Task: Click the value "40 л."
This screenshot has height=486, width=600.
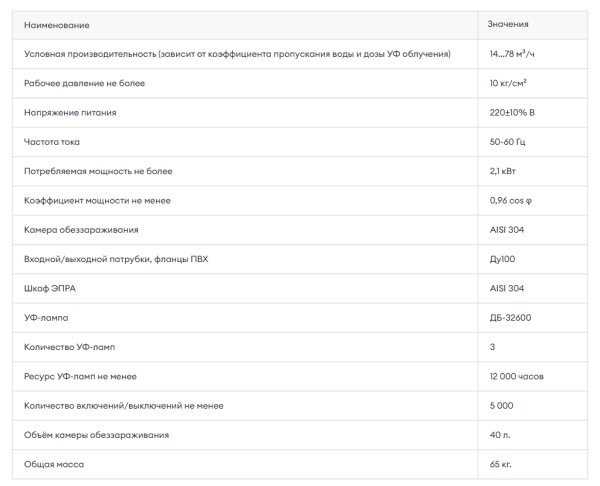Action: (500, 435)
